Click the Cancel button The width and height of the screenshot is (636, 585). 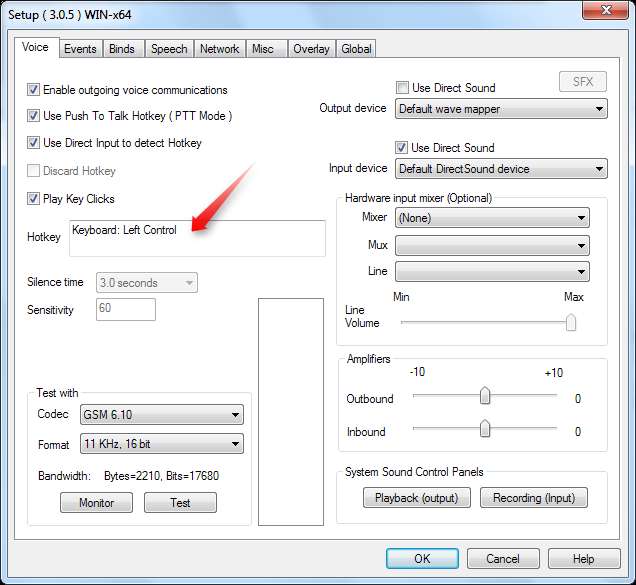pos(503,559)
